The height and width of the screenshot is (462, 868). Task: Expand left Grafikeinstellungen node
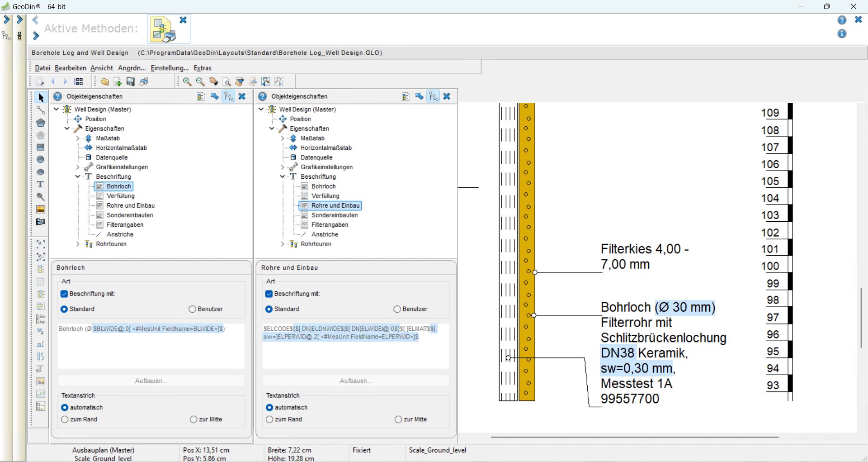tap(78, 167)
